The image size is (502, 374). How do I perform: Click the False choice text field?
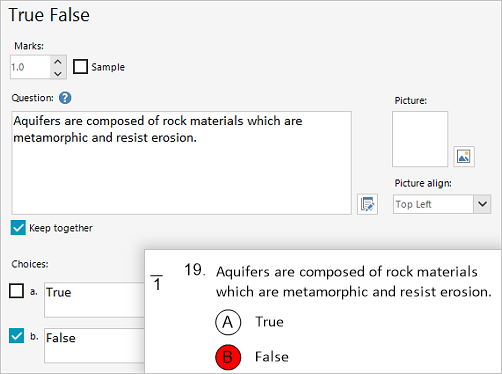[x=95, y=346]
